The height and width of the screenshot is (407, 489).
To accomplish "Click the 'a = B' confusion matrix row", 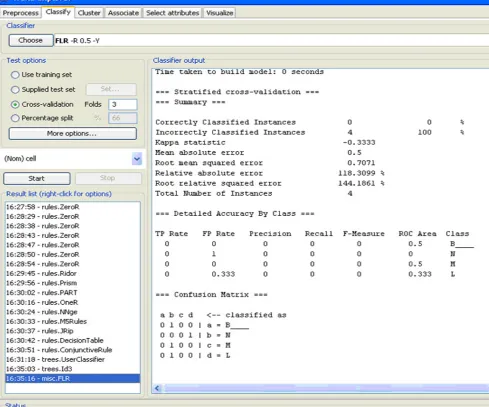I will [x=204, y=325].
